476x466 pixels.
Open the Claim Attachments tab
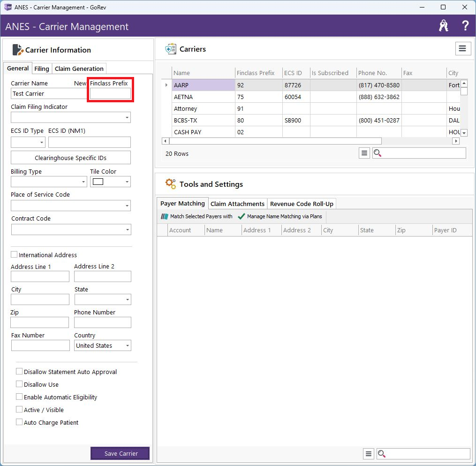[x=237, y=204]
